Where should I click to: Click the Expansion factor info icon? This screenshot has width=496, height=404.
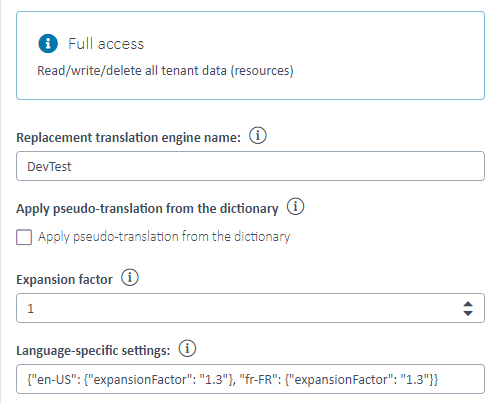[x=130, y=278]
